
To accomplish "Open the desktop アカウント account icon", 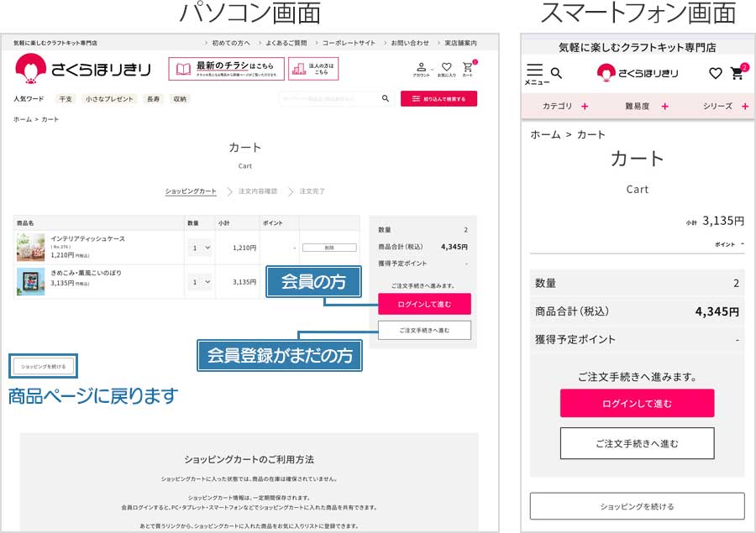I will [x=421, y=69].
